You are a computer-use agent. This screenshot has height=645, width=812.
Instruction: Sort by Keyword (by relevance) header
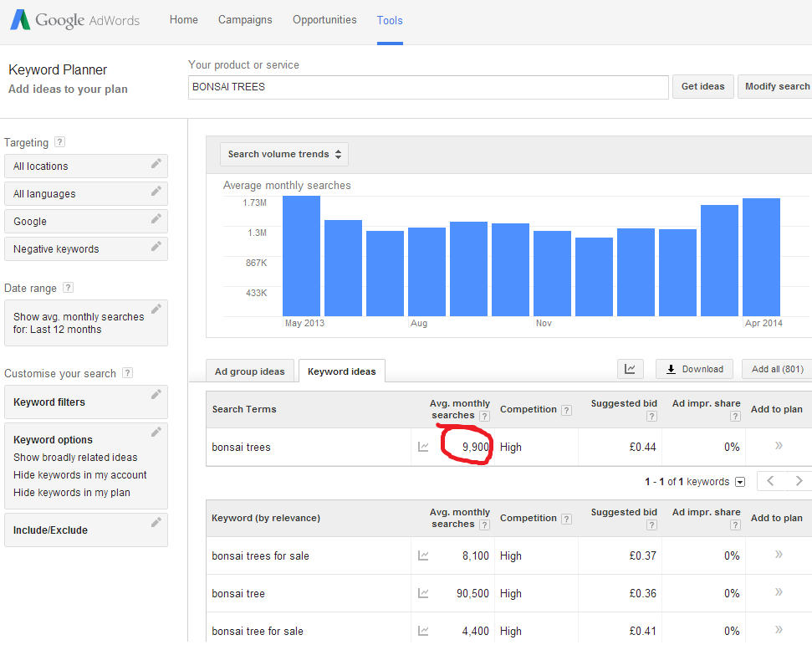pyautogui.click(x=266, y=518)
